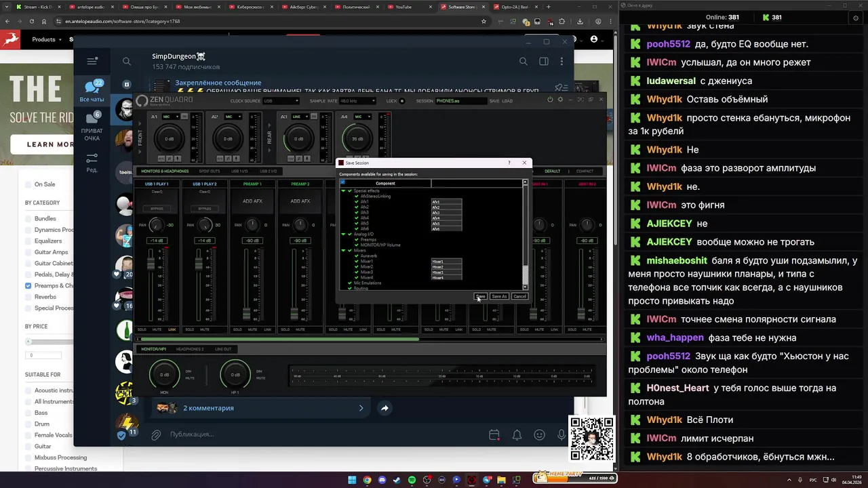
Task: Open the Telegram emoji picker icon
Action: pos(539,435)
